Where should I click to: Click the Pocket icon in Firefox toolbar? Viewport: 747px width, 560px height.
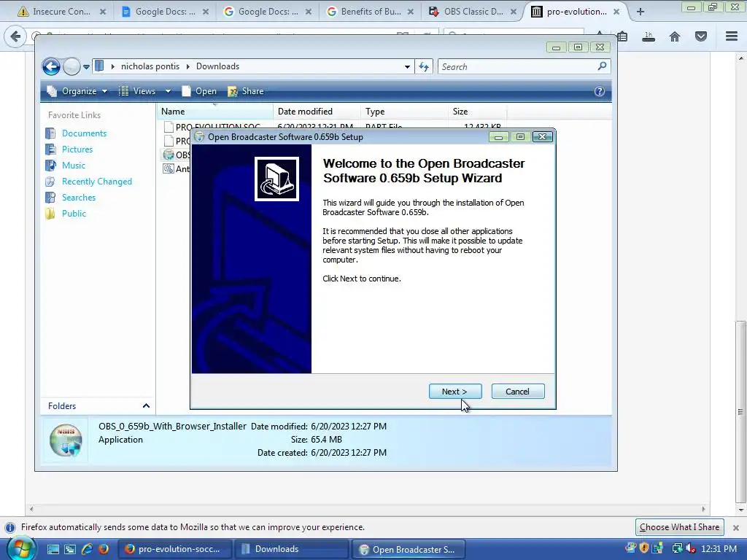701,36
